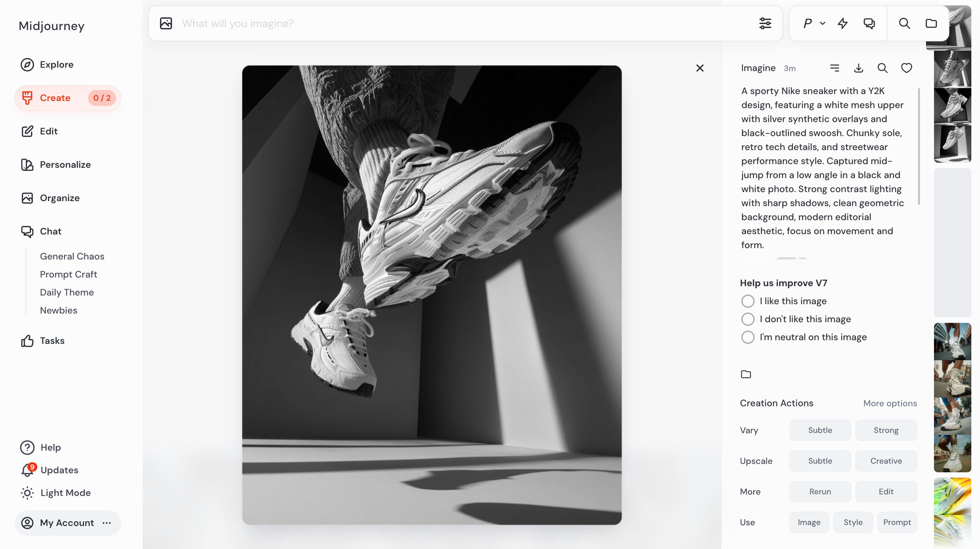Open the main sneaker image

click(x=432, y=295)
